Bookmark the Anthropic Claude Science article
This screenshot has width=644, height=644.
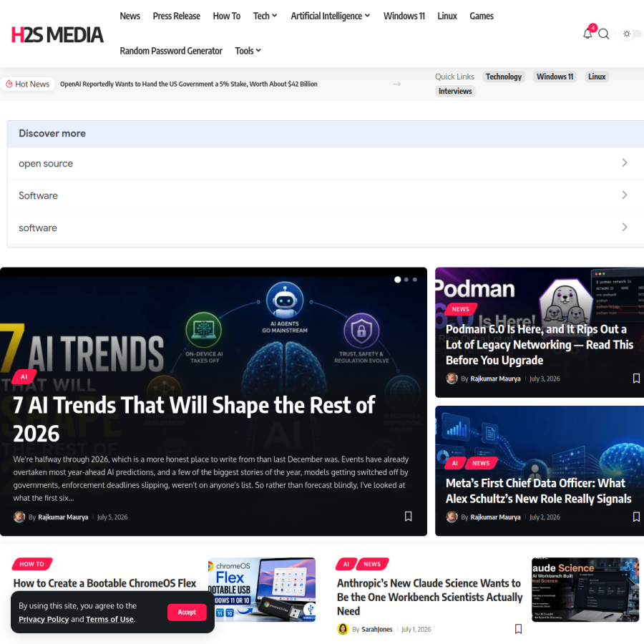[518, 629]
